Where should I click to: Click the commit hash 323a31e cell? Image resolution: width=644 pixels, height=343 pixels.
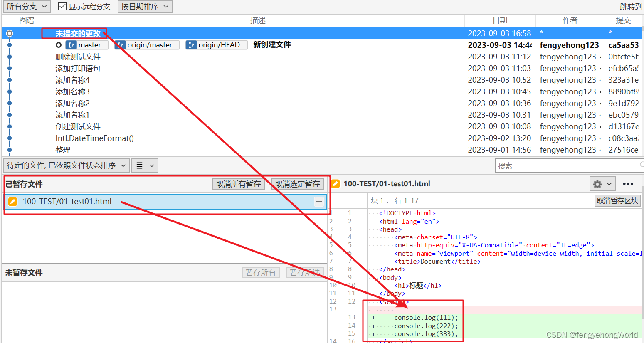click(624, 80)
